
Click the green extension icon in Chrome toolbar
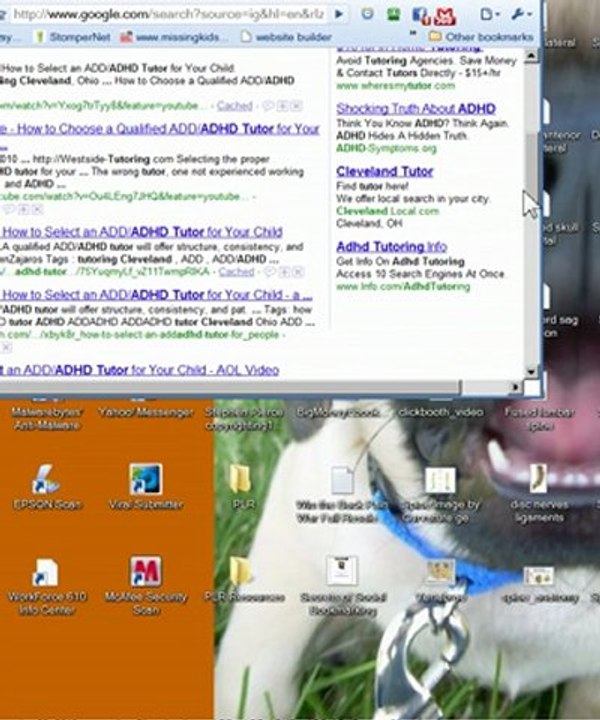point(393,14)
